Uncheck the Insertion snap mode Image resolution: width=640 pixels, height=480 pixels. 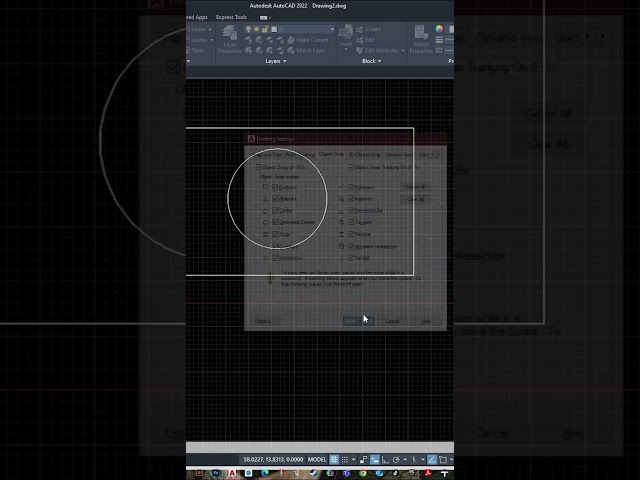[x=351, y=199]
